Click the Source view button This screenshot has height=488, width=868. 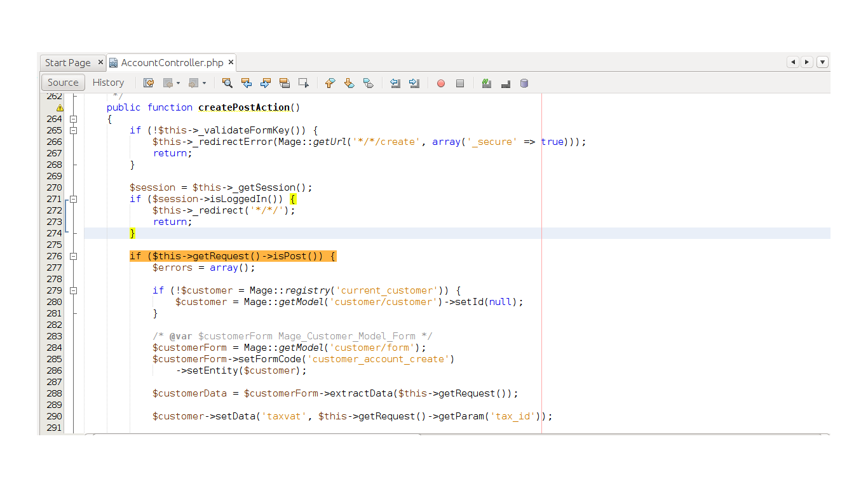coord(62,83)
